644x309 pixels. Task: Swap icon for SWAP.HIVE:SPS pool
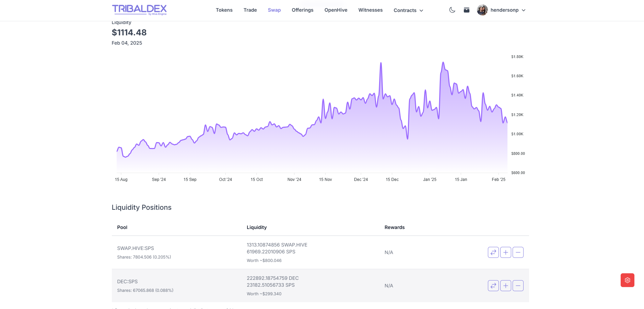coord(493,252)
